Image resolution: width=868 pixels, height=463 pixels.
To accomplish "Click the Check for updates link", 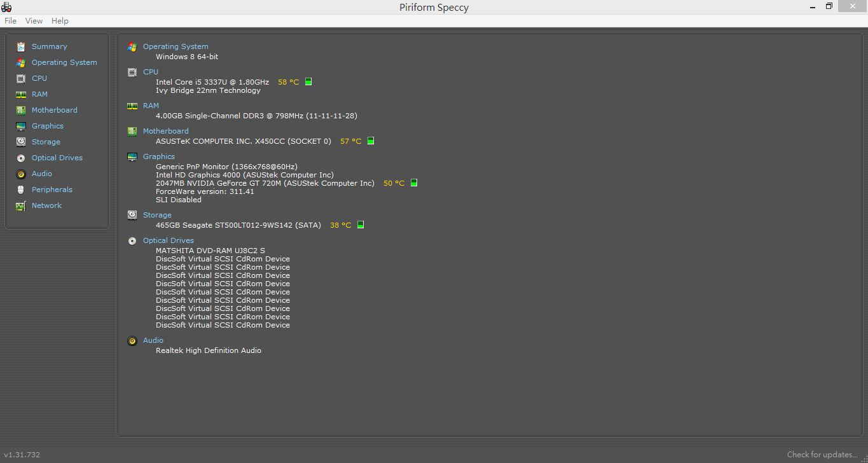I will coord(822,454).
